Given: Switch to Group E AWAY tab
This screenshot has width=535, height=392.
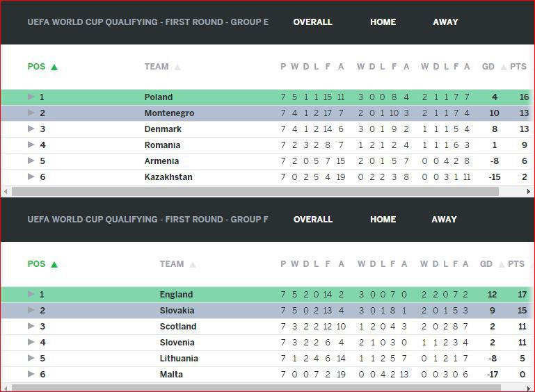Looking at the screenshot, I should pos(445,22).
